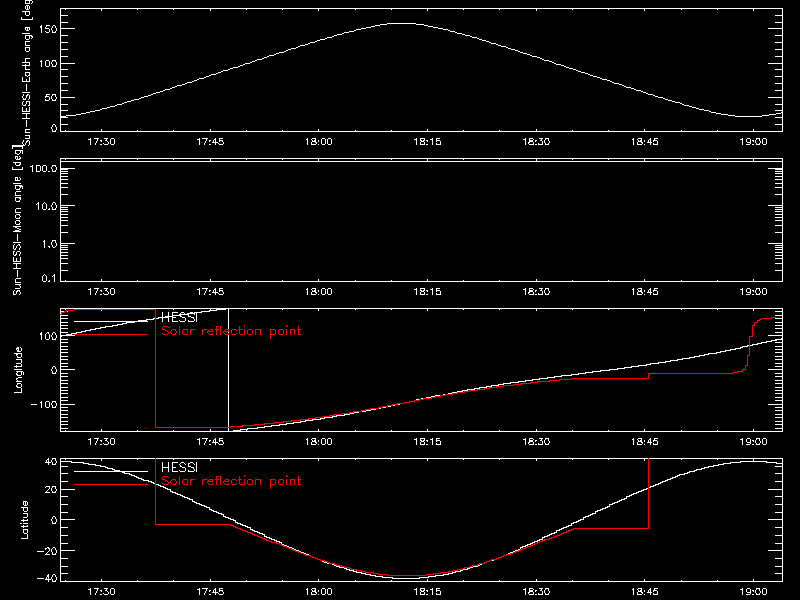Choose the 18:45 label under Longitude plot
800x600 pixels.
644,442
